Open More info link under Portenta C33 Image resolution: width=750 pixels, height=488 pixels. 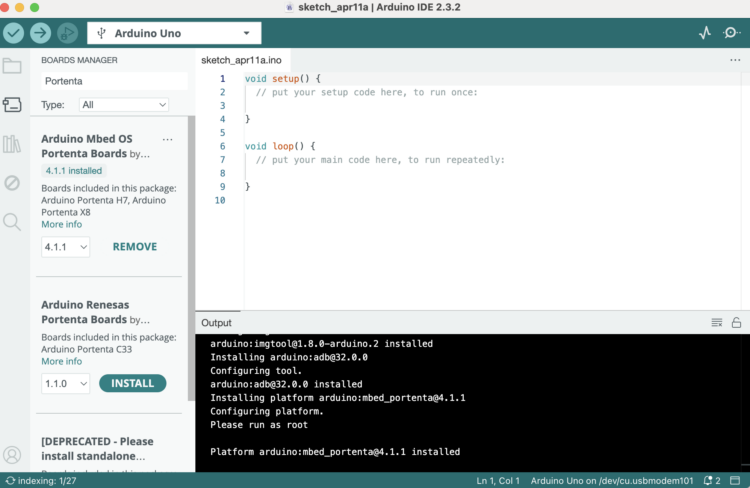62,361
